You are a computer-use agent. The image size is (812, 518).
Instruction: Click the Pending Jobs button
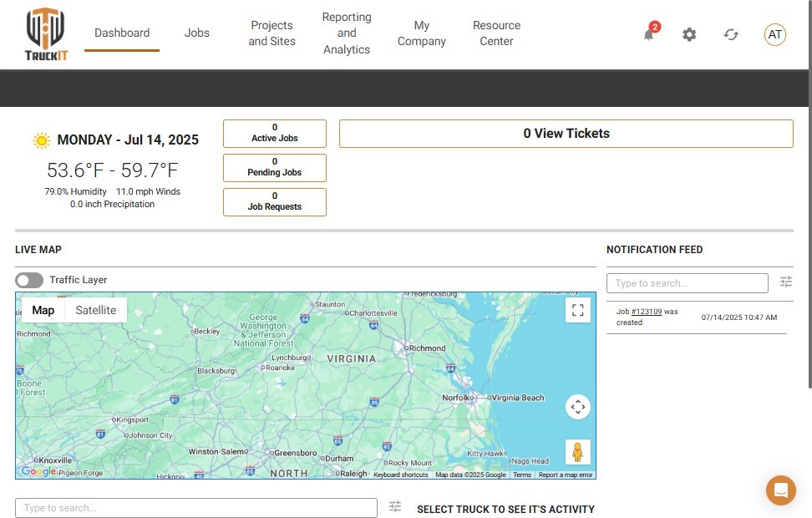pos(275,168)
